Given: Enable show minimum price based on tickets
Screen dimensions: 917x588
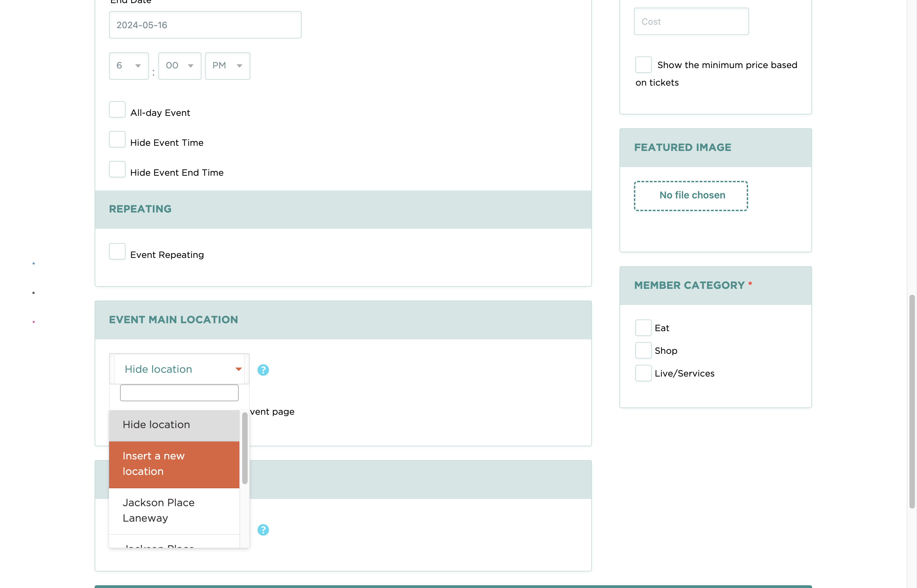Looking at the screenshot, I should tap(643, 65).
